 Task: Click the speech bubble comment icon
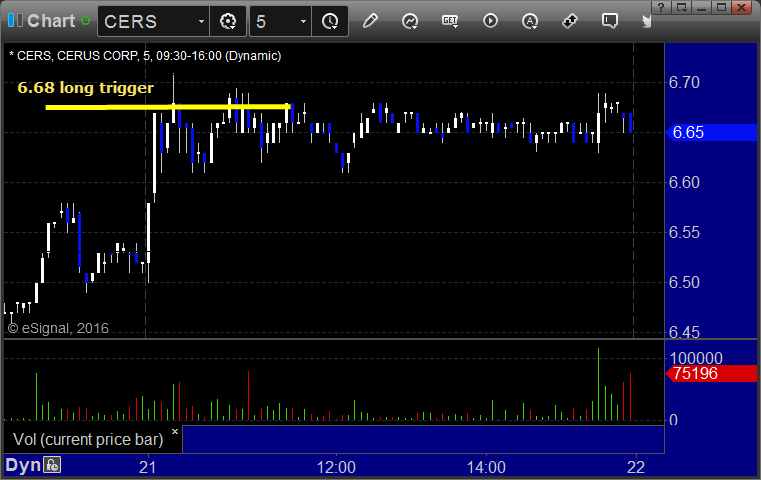coord(610,21)
